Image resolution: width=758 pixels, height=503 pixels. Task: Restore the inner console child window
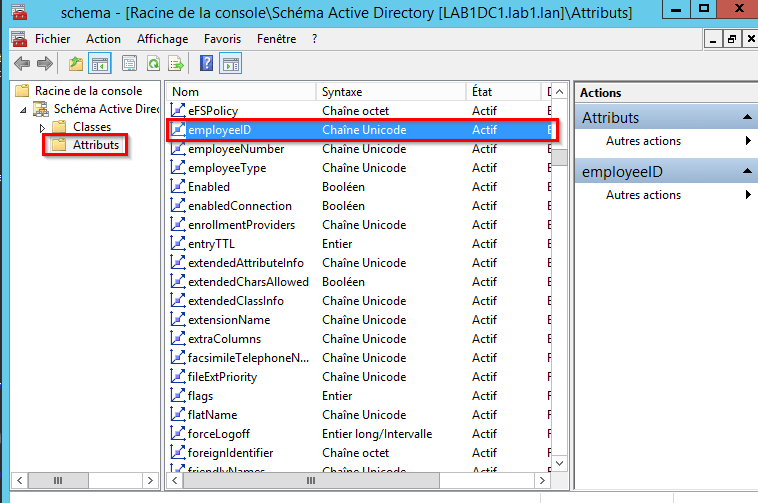tap(732, 39)
